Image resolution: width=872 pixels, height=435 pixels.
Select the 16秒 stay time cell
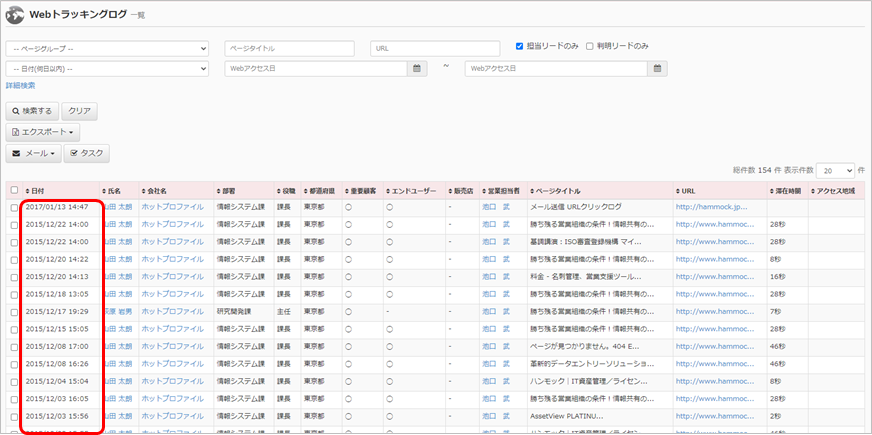coord(778,276)
